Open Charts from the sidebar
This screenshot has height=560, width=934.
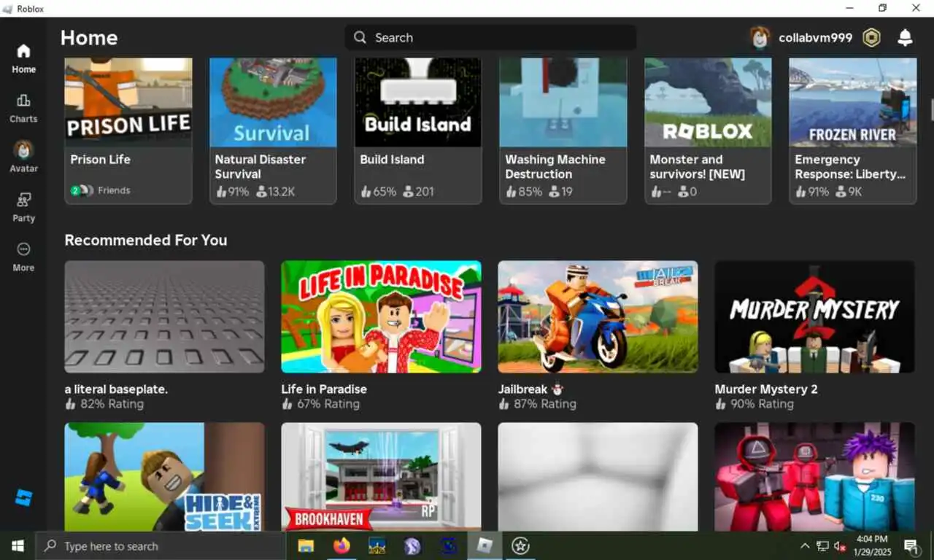pyautogui.click(x=23, y=109)
